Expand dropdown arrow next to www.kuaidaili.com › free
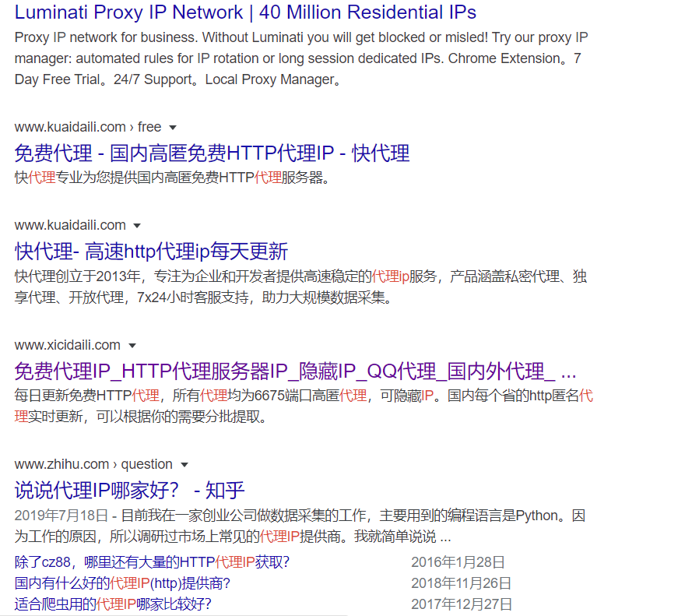692x616 pixels. pos(173,128)
